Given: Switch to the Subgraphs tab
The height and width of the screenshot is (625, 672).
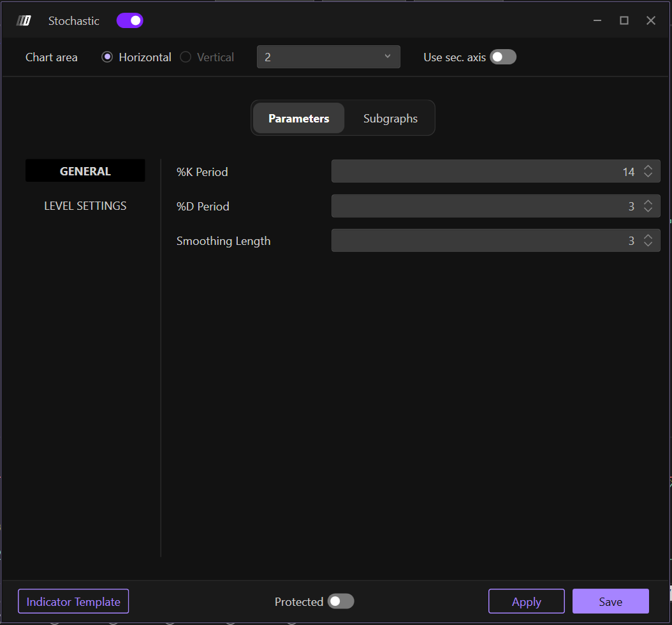Looking at the screenshot, I should [390, 119].
